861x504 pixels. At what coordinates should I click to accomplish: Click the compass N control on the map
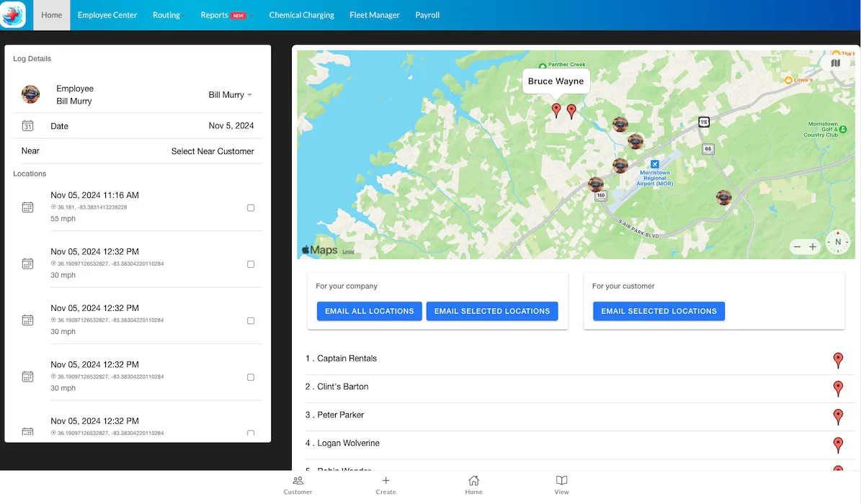point(838,242)
